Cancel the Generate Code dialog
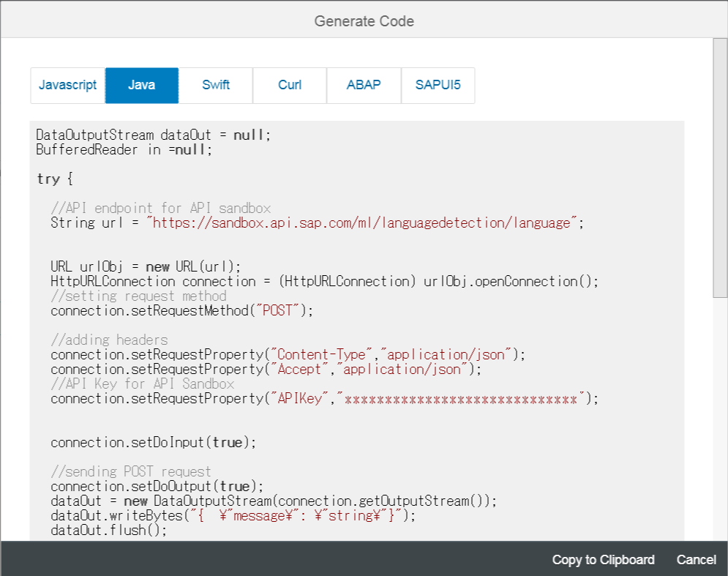The height and width of the screenshot is (576, 728). coord(696,560)
